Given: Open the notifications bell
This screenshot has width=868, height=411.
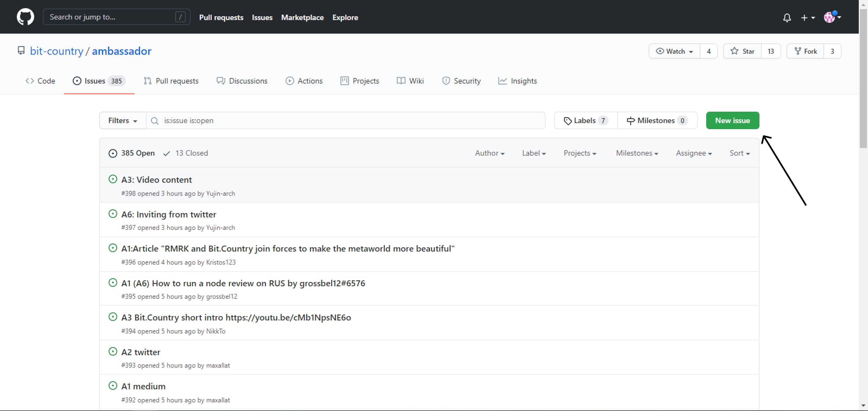Looking at the screenshot, I should (x=787, y=18).
